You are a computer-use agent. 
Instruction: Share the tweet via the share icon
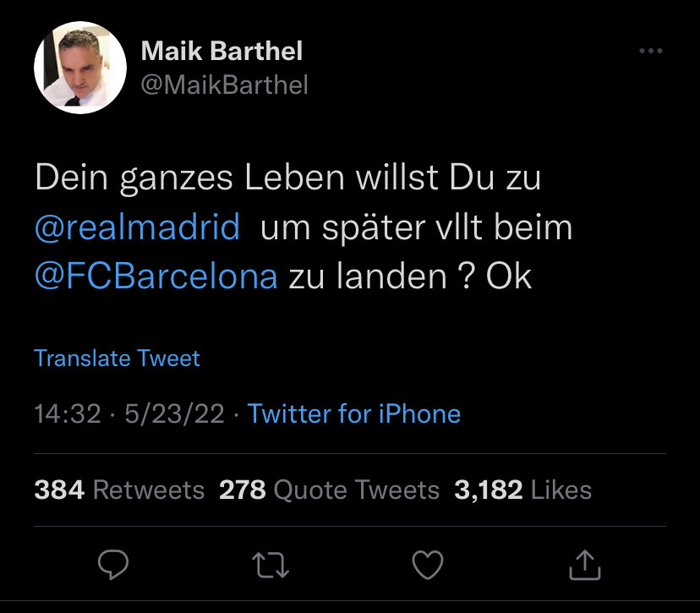click(x=585, y=566)
